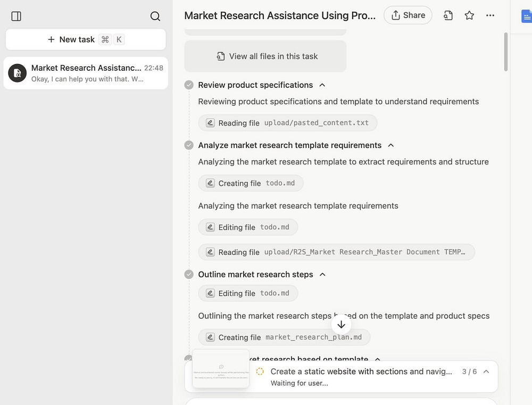Click the Share button

point(408,15)
